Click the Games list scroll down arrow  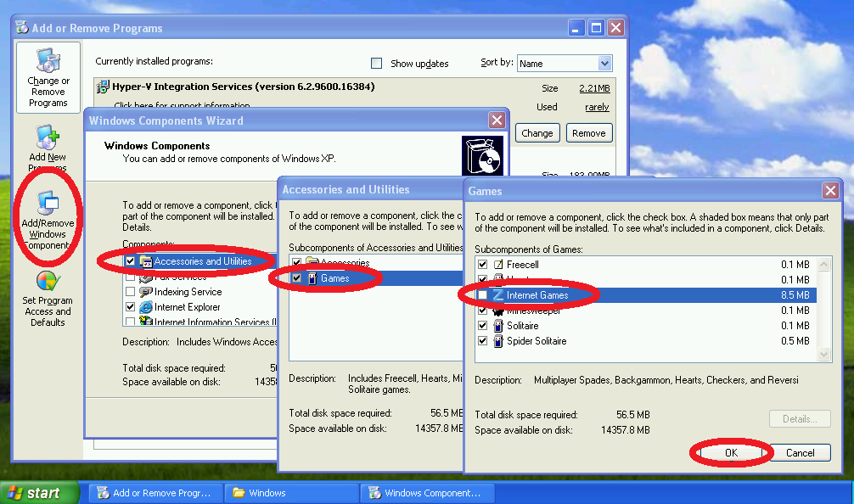tap(823, 355)
